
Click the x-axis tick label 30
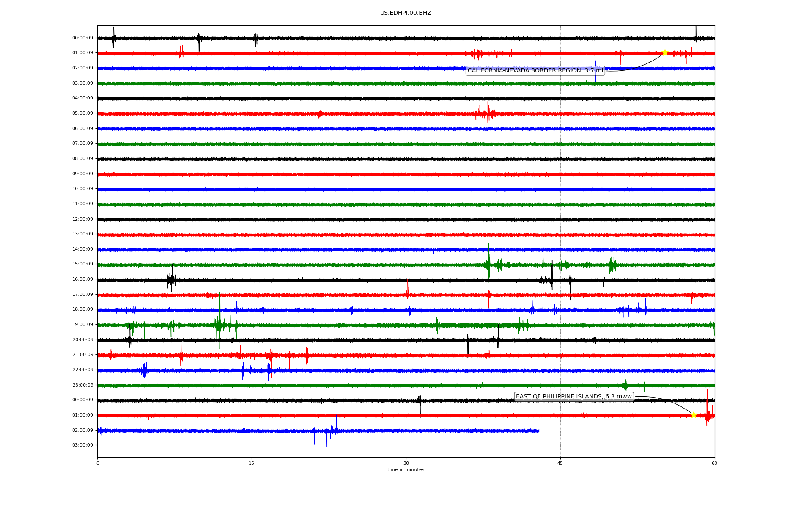406,463
